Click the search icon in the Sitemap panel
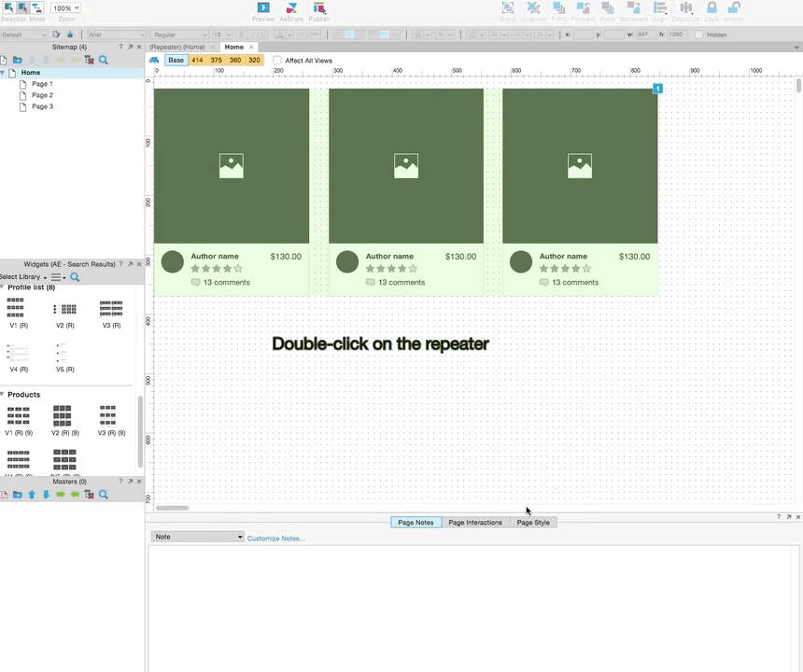Image resolution: width=803 pixels, height=672 pixels. [x=103, y=59]
